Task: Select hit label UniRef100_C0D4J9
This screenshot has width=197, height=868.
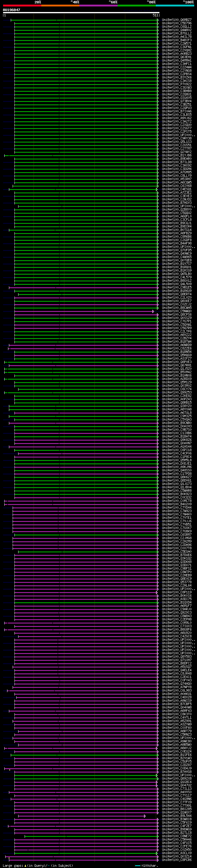Action: (x=177, y=768)
